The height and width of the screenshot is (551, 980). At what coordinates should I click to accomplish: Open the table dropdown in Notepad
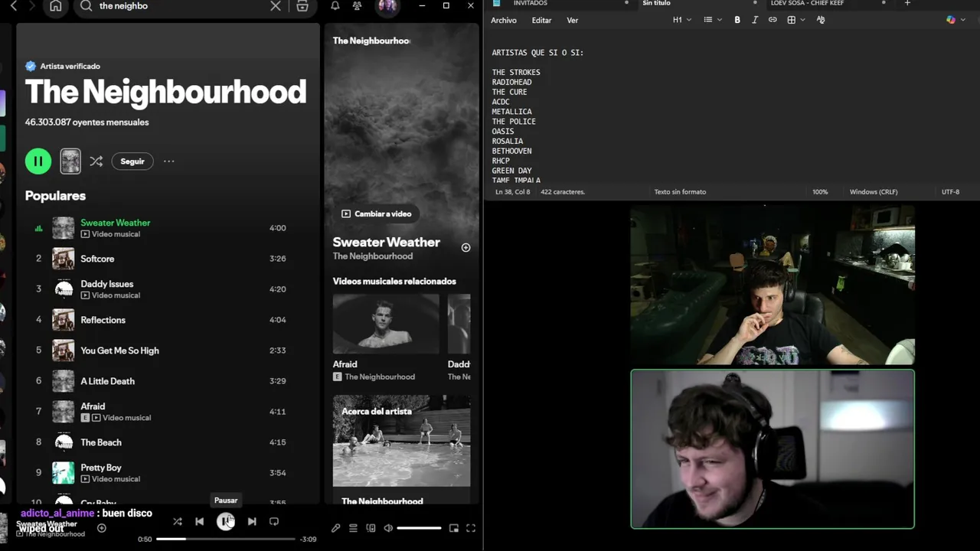(795, 20)
